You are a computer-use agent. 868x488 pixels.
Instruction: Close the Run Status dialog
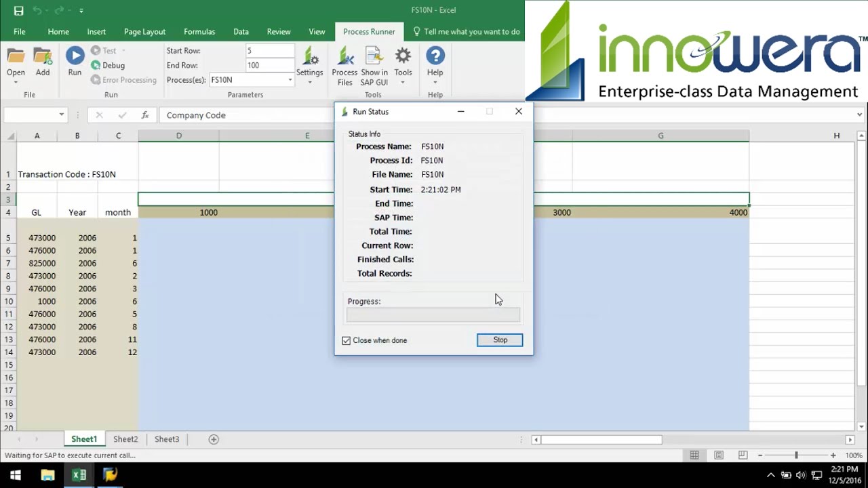click(x=519, y=112)
